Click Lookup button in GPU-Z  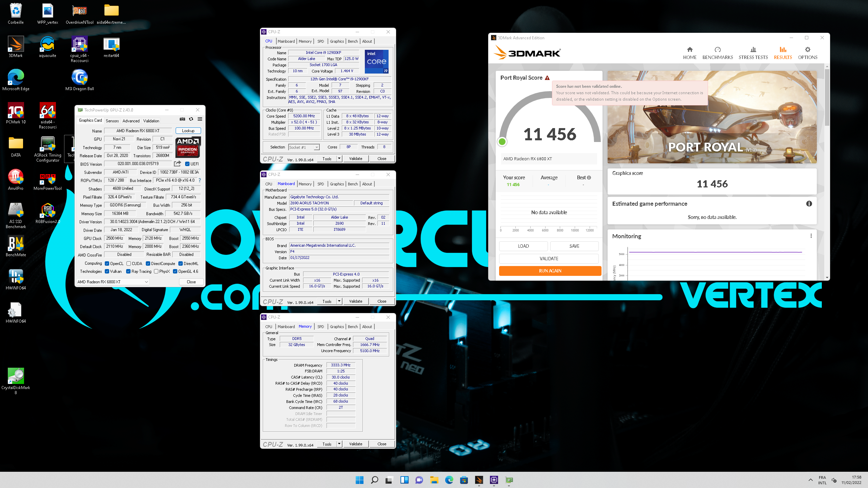(x=188, y=131)
